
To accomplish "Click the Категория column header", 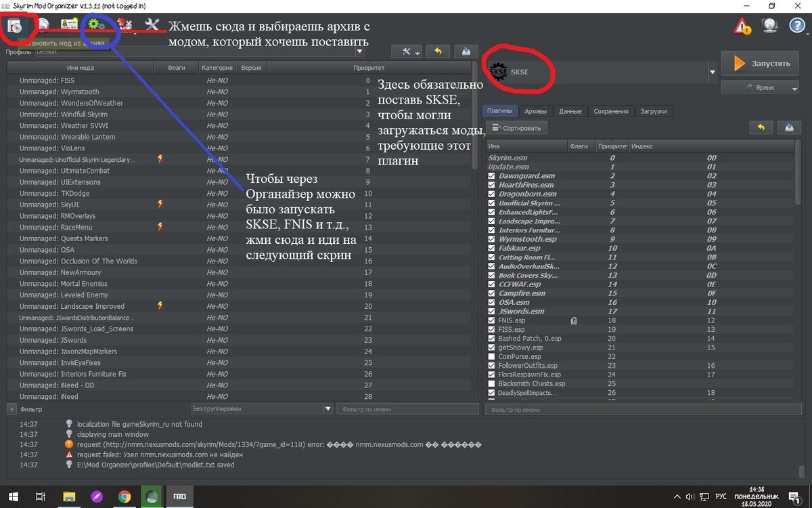I will (217, 68).
